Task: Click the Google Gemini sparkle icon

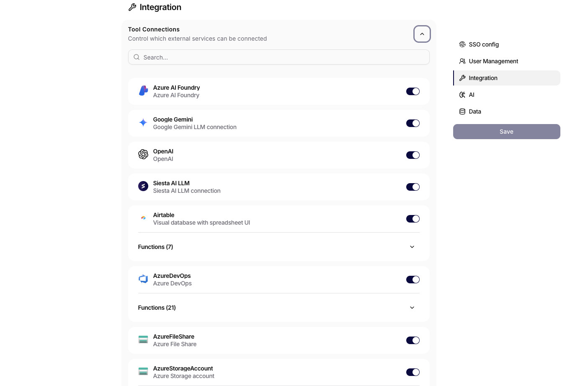Action: [x=143, y=123]
